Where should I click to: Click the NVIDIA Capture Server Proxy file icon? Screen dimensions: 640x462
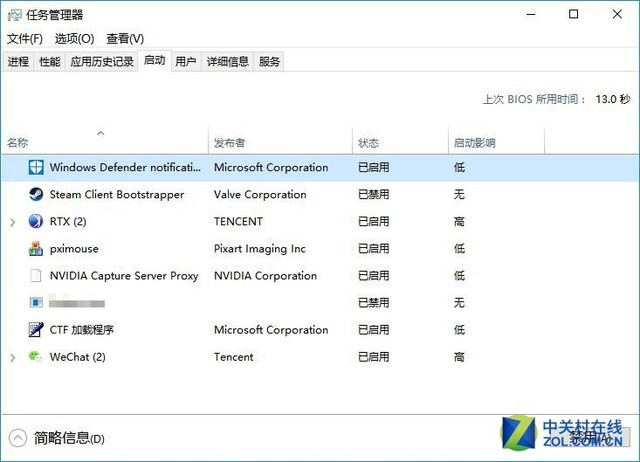(36, 275)
